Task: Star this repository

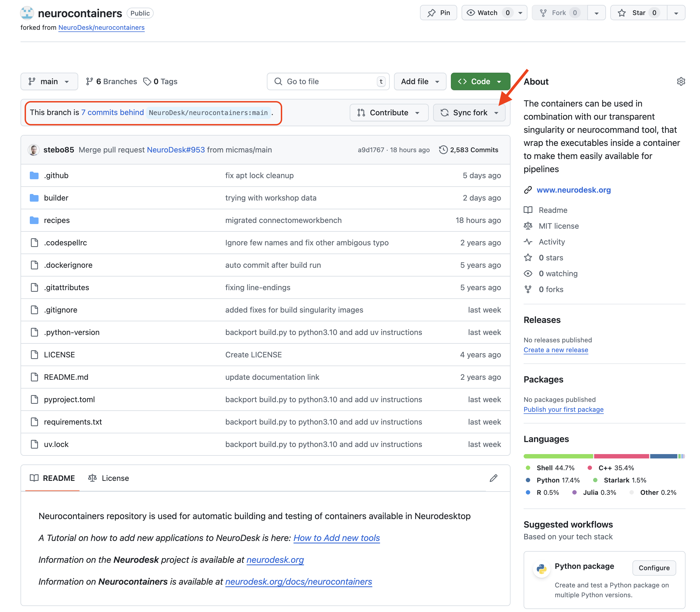Action: click(x=638, y=13)
